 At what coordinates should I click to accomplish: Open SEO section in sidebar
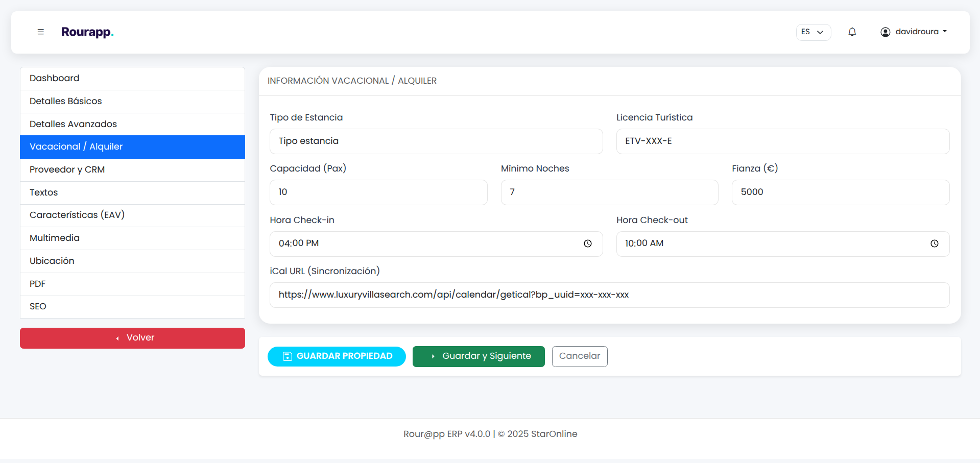[132, 306]
